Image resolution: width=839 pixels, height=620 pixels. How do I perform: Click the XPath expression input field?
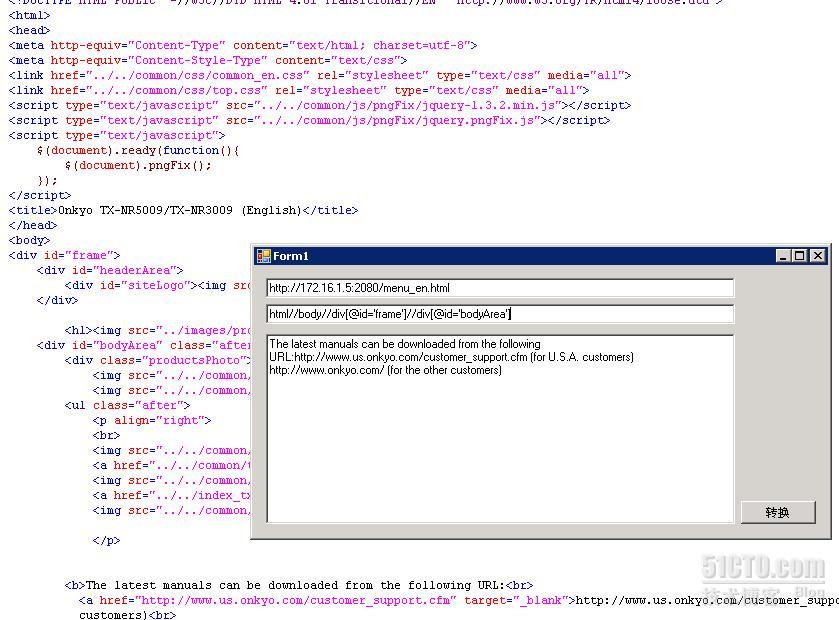[x=500, y=314]
